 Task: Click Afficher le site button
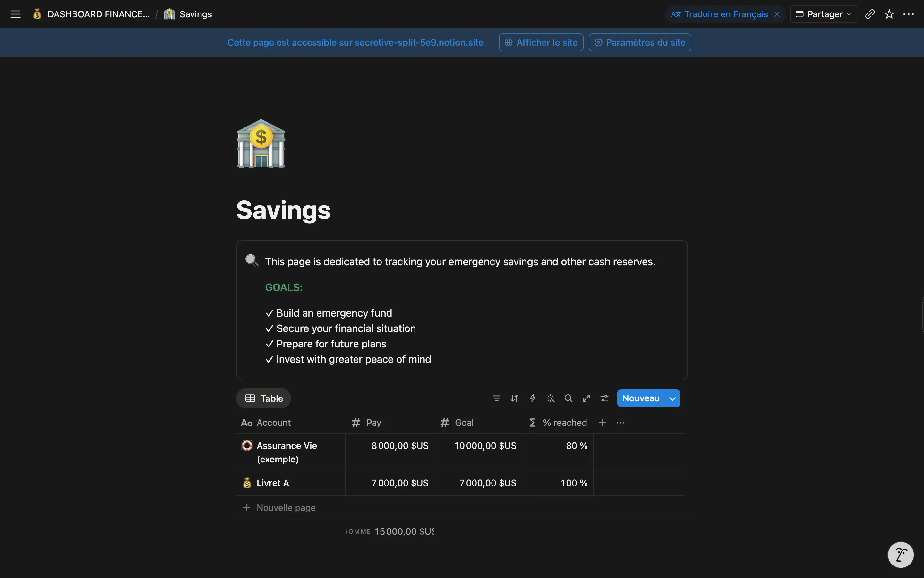541,42
